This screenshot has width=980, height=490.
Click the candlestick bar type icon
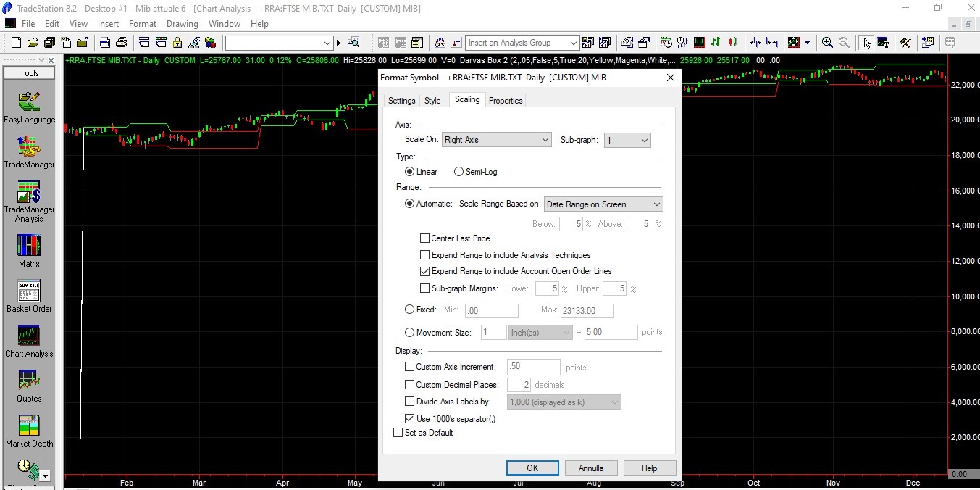coord(733,43)
